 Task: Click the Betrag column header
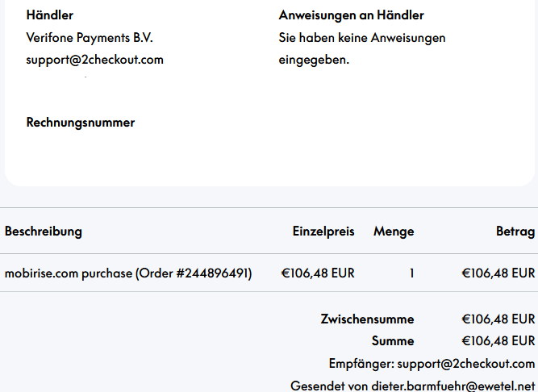(x=515, y=231)
